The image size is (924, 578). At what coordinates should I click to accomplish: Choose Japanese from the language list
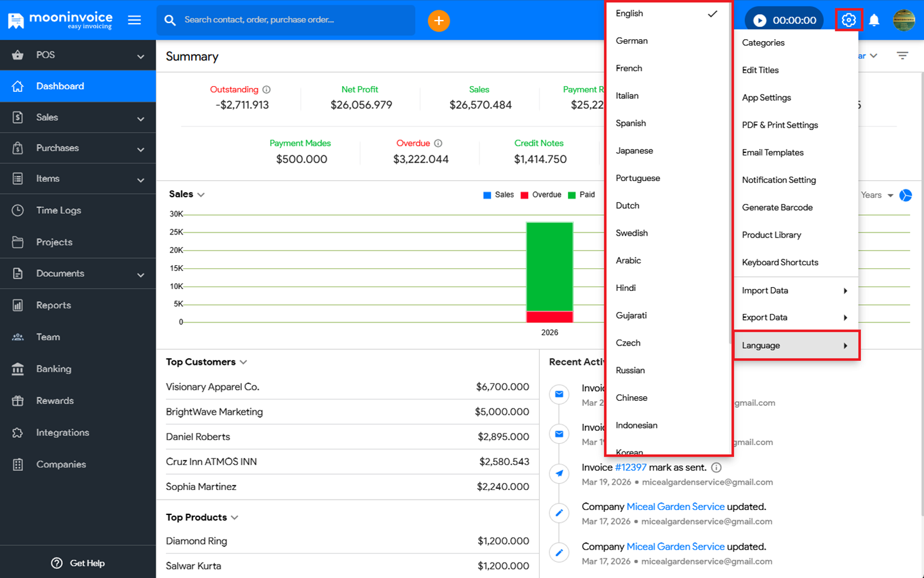pos(635,151)
